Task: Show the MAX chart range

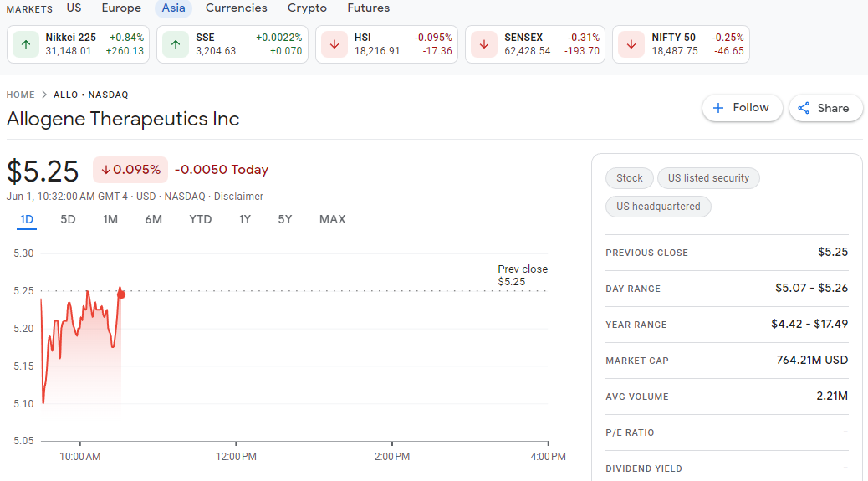Action: (x=333, y=220)
